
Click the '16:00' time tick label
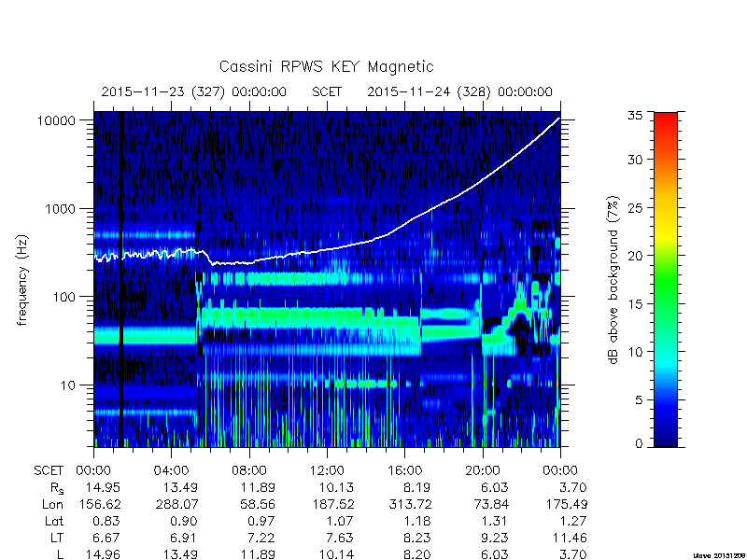[x=404, y=471]
